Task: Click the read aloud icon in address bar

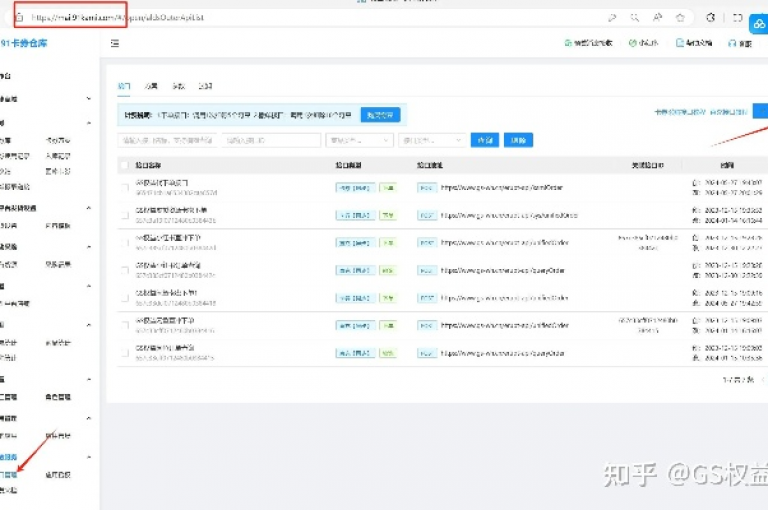Action: 657,18
